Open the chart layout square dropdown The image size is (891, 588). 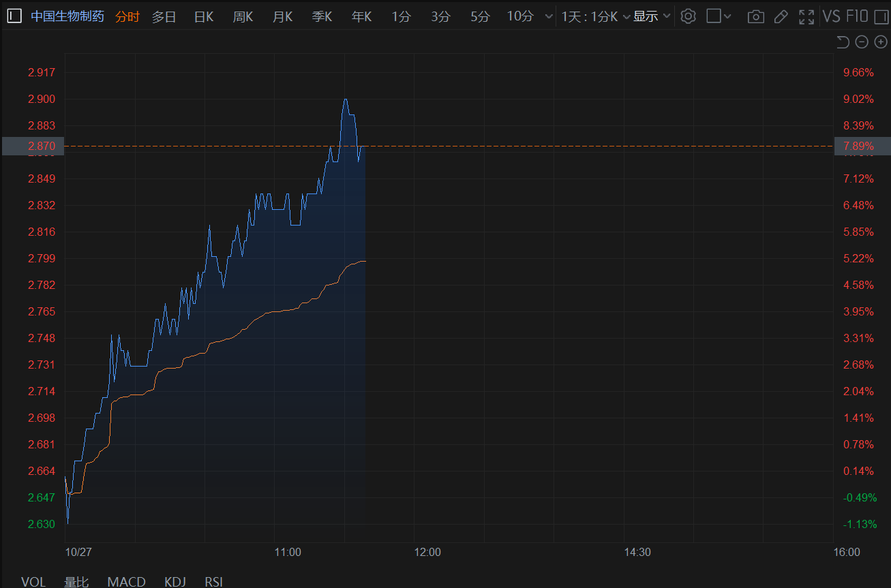coord(719,16)
